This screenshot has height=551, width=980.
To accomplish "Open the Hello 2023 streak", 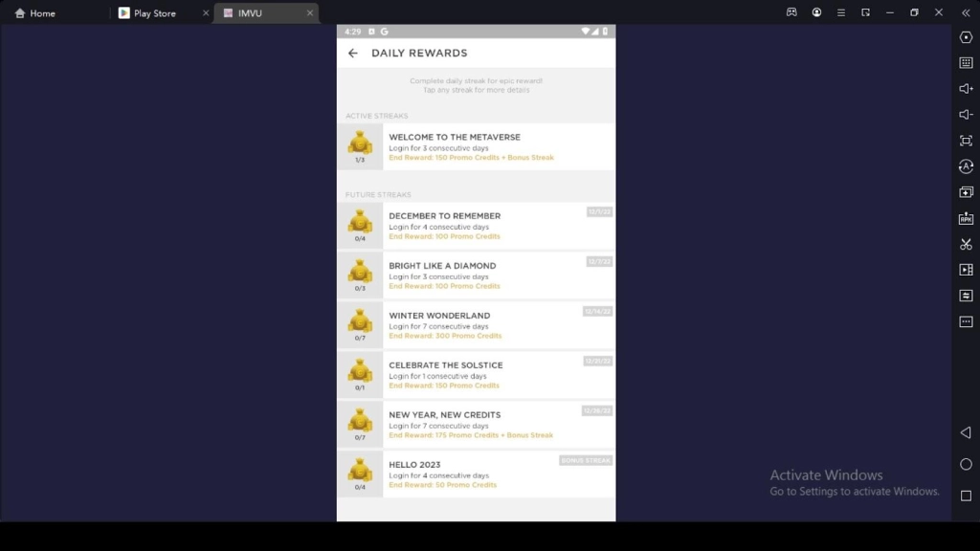I will [477, 474].
